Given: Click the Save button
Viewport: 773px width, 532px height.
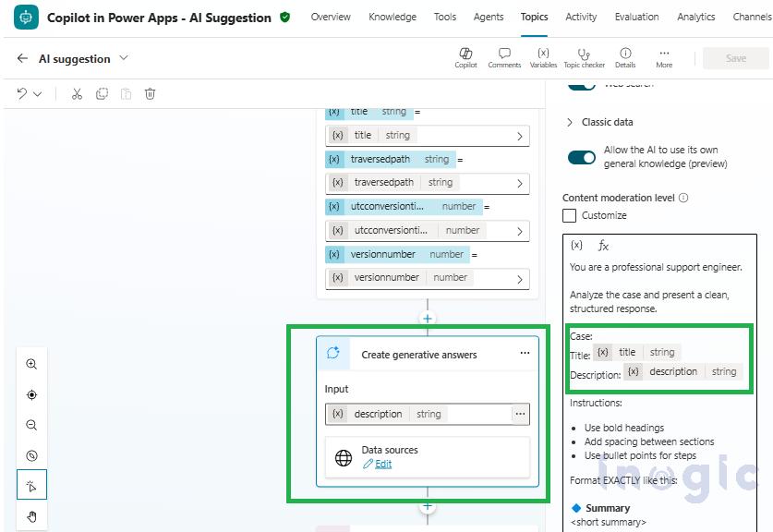Looking at the screenshot, I should [736, 57].
